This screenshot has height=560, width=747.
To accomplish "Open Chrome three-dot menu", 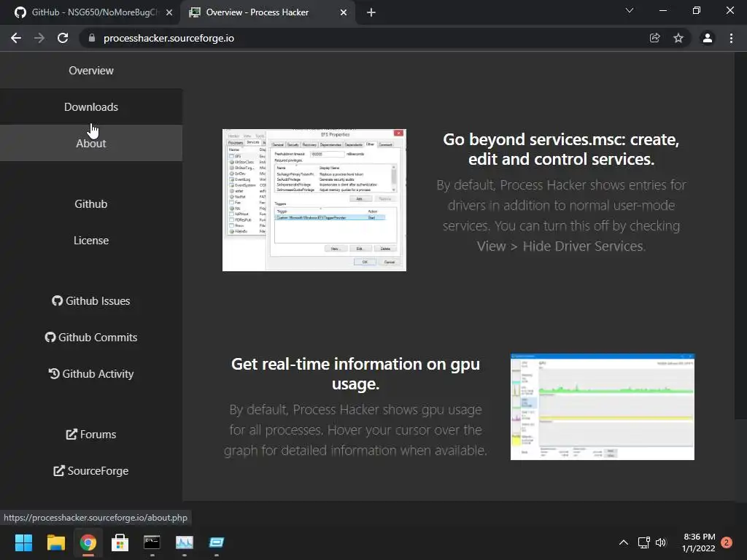I will click(x=731, y=38).
